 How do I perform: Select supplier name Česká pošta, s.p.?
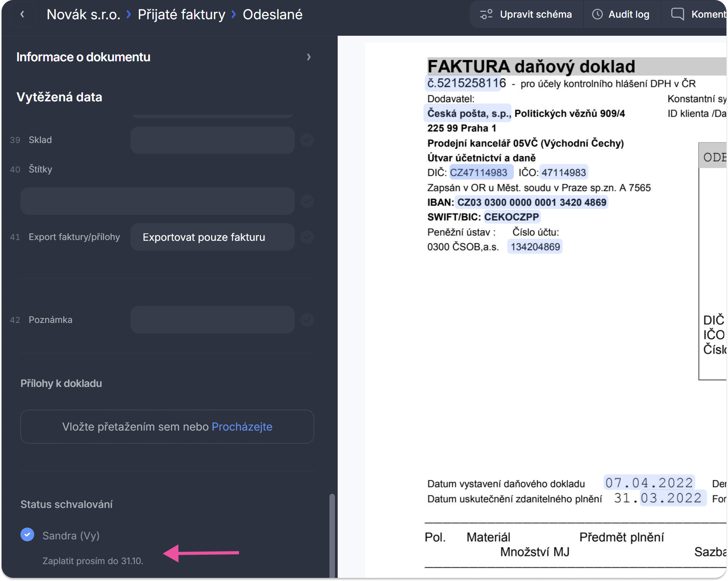pyautogui.click(x=468, y=114)
